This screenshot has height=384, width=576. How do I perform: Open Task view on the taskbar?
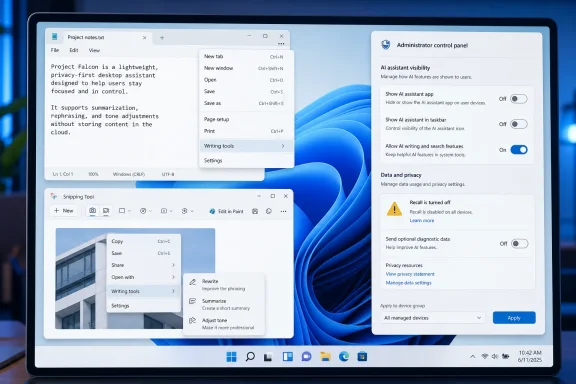pos(268,356)
